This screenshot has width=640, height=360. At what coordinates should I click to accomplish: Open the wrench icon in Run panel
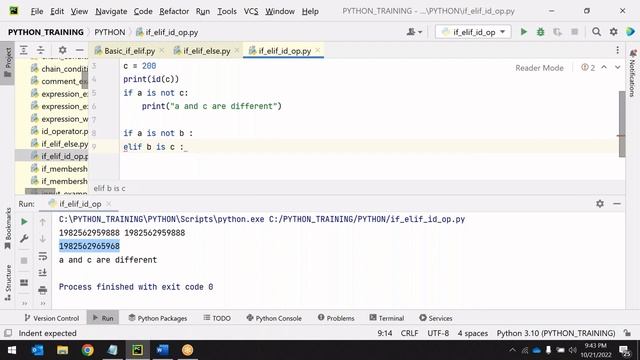tap(24, 238)
